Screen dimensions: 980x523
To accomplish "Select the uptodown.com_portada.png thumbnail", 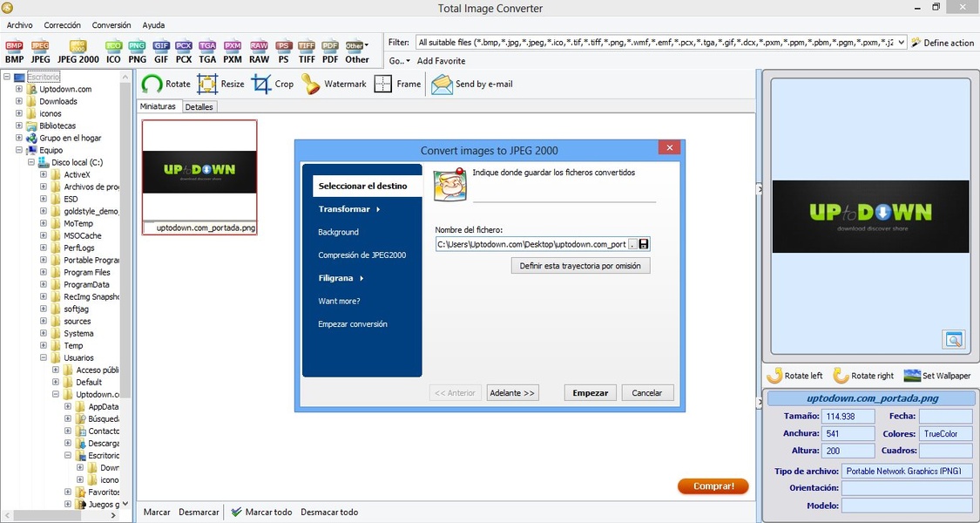I will coord(199,172).
